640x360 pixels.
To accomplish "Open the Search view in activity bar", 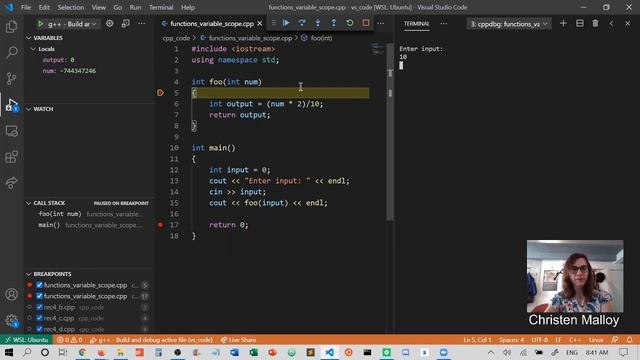I will (x=11, y=52).
